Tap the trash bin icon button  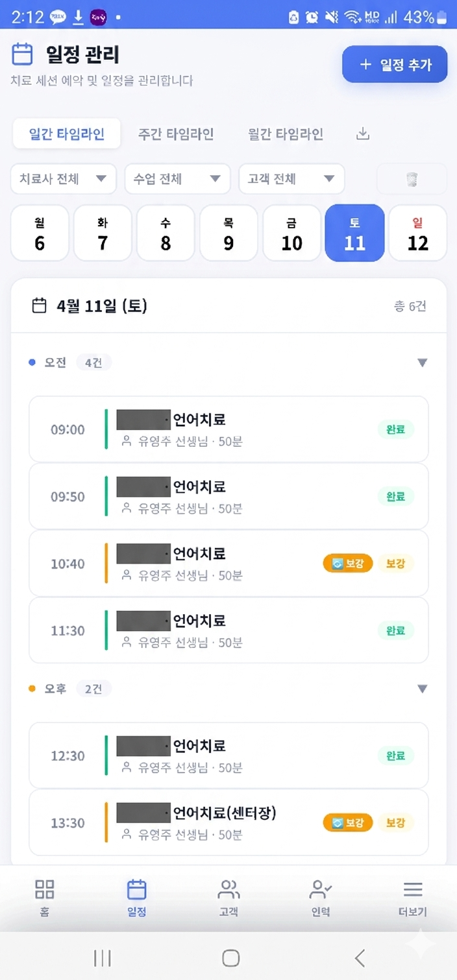412,179
